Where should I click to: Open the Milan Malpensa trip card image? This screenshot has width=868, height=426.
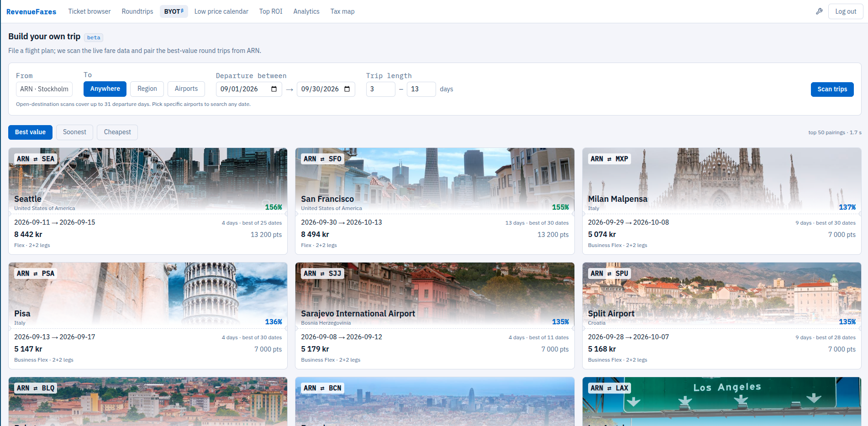(x=722, y=180)
